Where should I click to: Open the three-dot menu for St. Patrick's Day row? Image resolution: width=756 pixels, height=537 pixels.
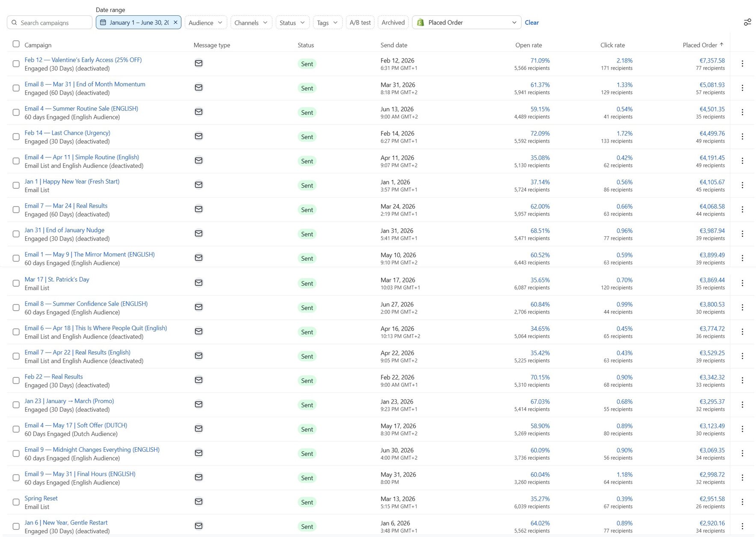click(742, 283)
